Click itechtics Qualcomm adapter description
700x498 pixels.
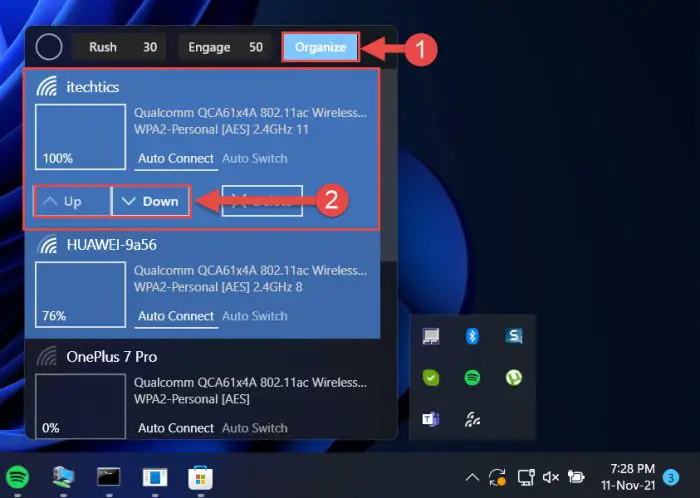(x=250, y=112)
